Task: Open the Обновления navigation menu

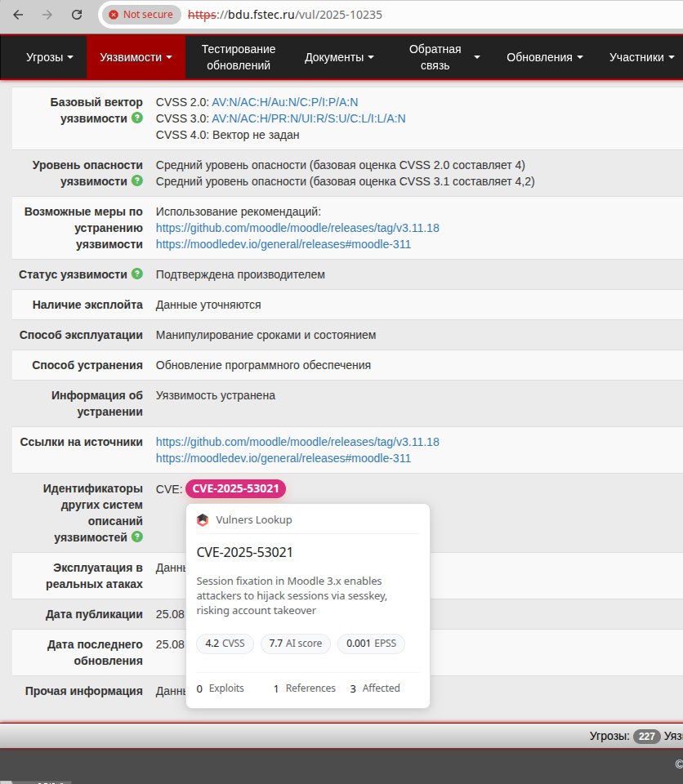Action: coord(544,57)
